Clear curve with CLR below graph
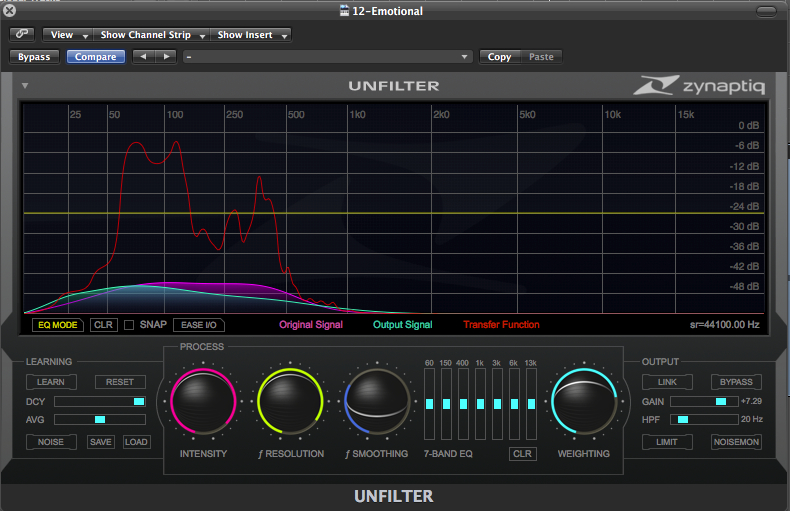Image resolution: width=790 pixels, height=511 pixels. [x=104, y=325]
